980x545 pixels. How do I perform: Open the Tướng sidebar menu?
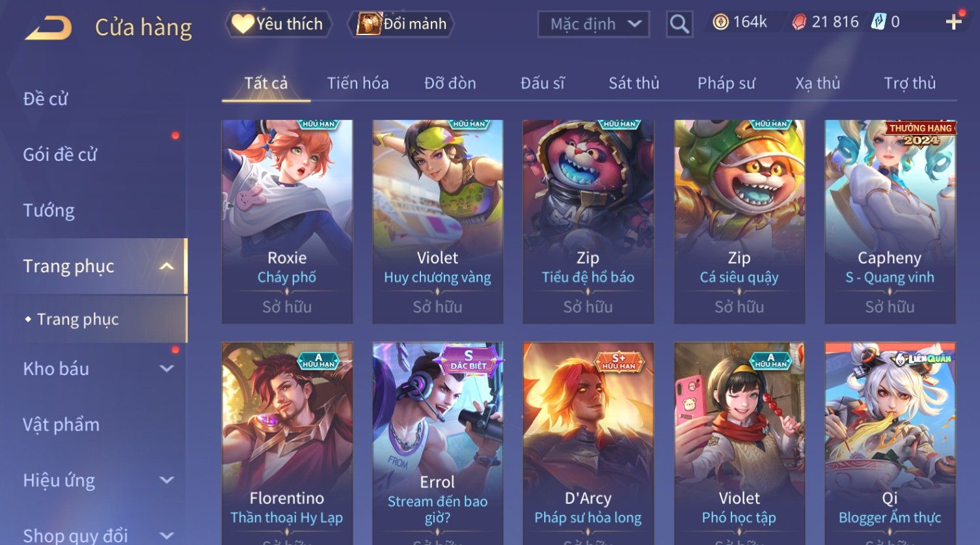click(49, 210)
